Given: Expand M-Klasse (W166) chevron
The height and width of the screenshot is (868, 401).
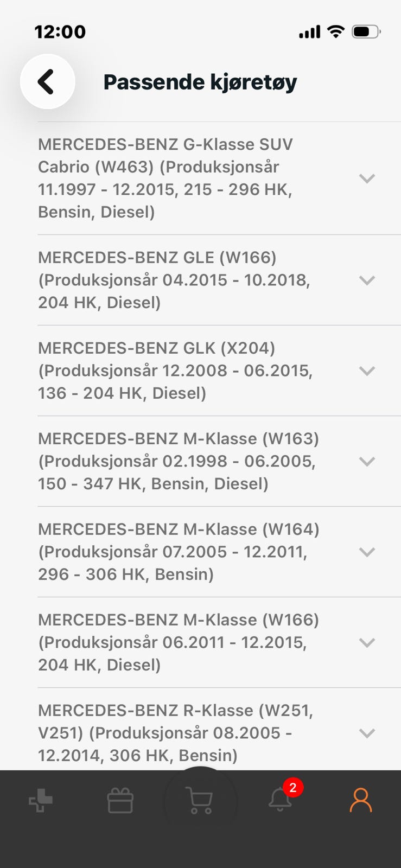Looking at the screenshot, I should coord(367,643).
